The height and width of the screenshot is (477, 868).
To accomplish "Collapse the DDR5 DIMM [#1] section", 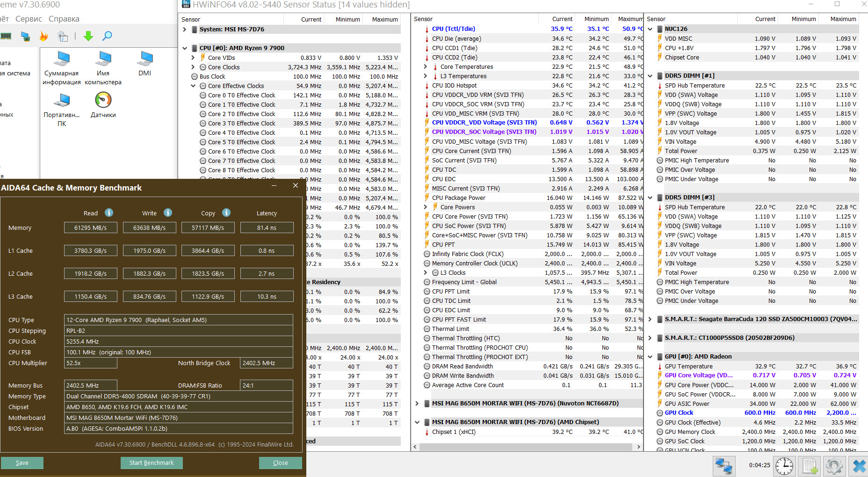I will tap(650, 76).
